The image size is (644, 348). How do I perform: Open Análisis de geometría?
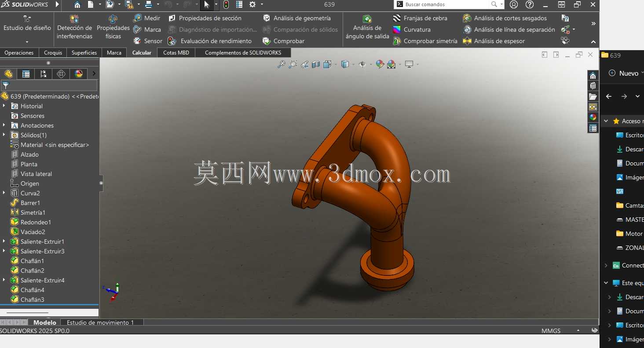(x=296, y=18)
